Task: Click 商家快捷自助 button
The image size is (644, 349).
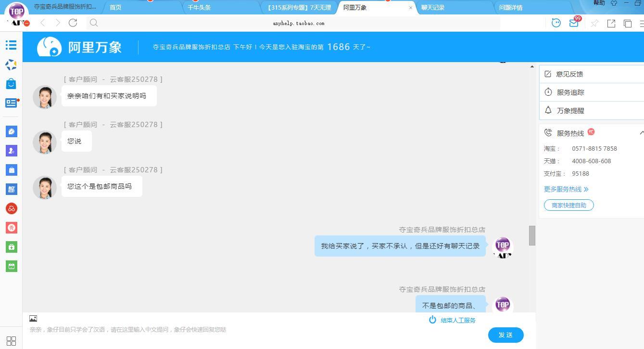Action: click(569, 205)
